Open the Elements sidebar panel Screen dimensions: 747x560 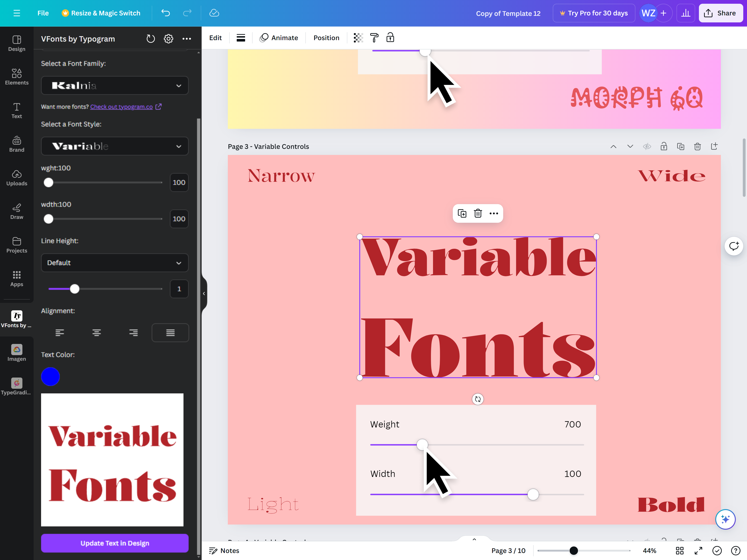(17, 77)
